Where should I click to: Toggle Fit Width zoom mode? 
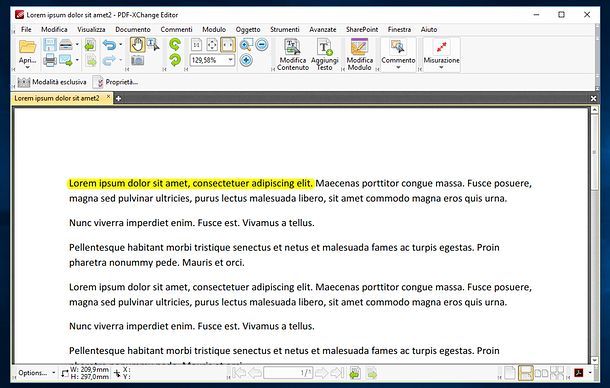[228, 45]
